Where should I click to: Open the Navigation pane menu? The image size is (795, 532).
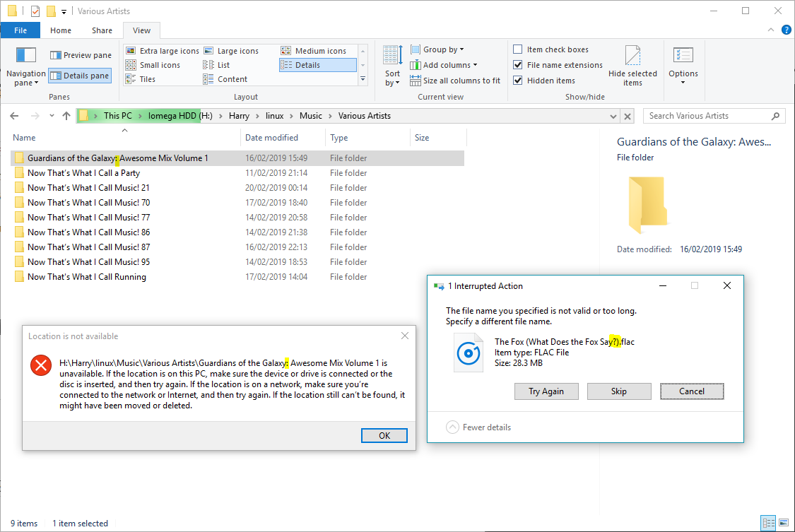pos(26,67)
